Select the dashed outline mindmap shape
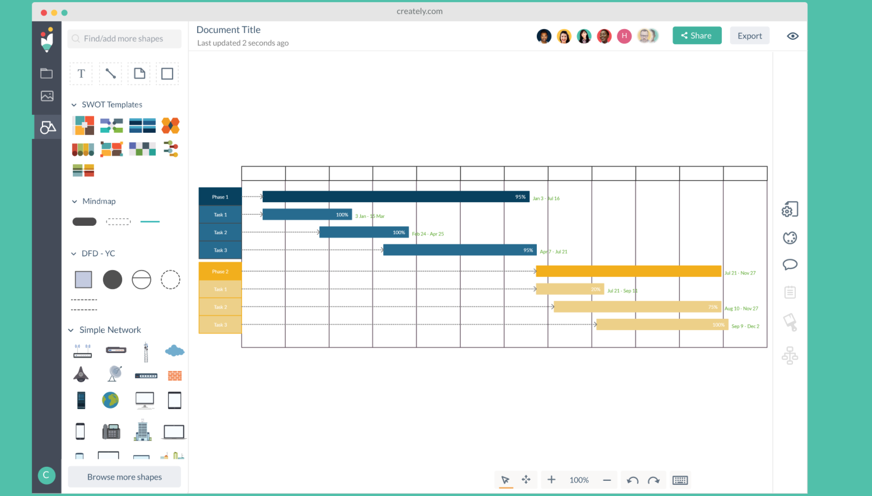872x496 pixels. 118,221
